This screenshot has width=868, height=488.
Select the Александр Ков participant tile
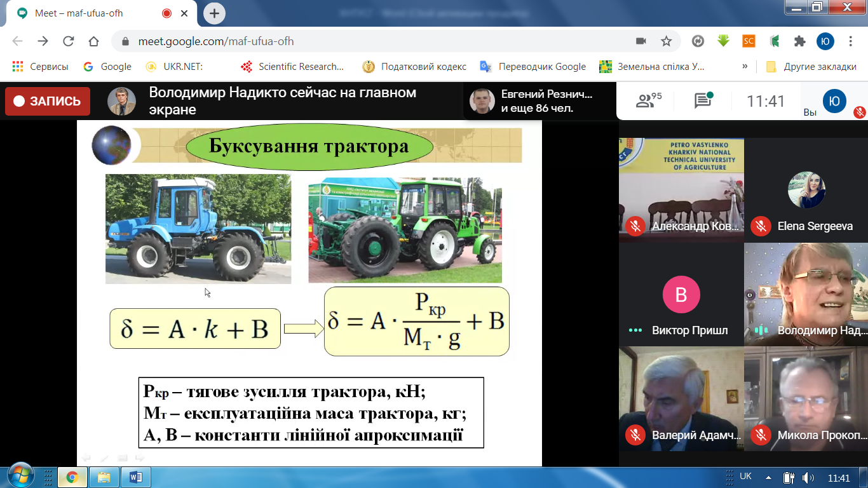[682, 191]
